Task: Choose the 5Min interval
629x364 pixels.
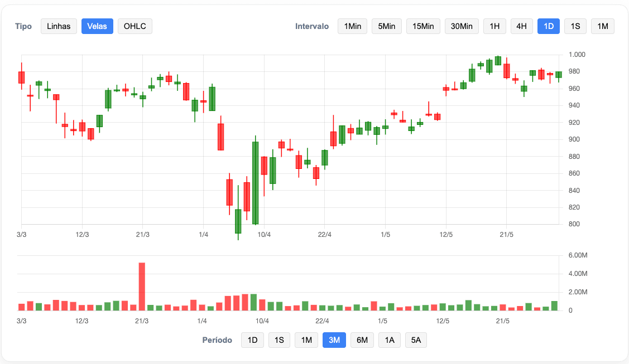Action: [386, 26]
